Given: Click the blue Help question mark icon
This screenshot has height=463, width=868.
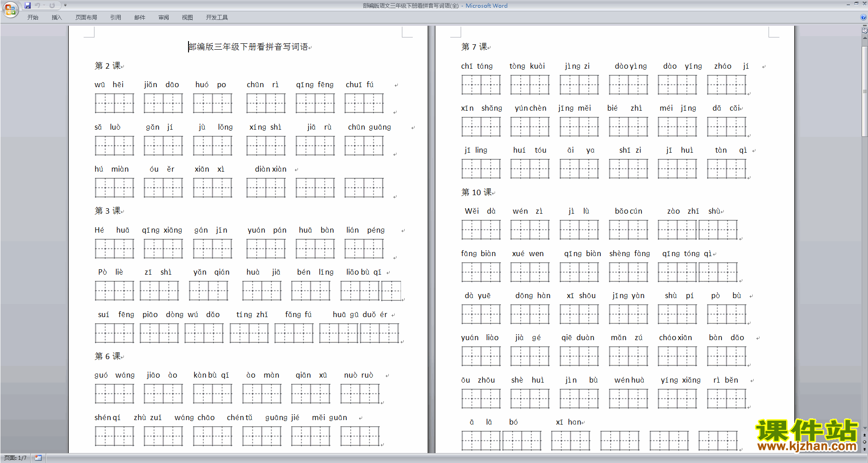Looking at the screenshot, I should pyautogui.click(x=863, y=18).
